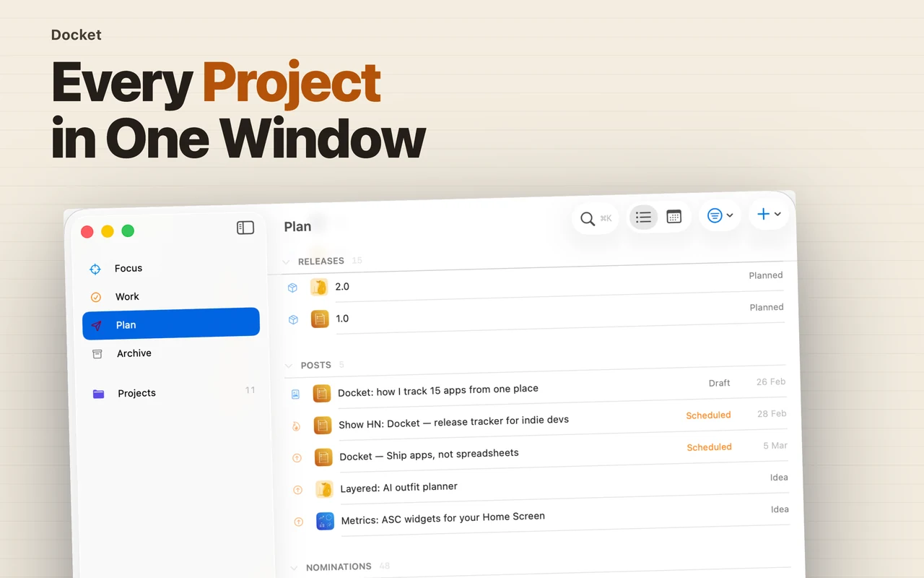Open 'Docket — Ship apps, not spreadsheets' post

pos(539,452)
